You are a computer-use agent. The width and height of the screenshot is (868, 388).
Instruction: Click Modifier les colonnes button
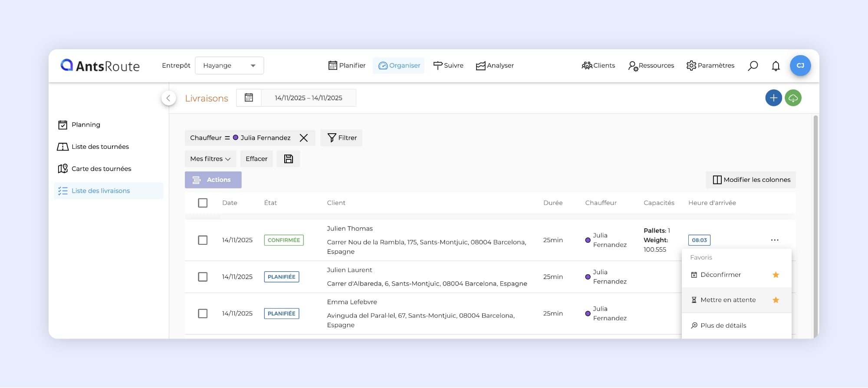[x=751, y=180]
